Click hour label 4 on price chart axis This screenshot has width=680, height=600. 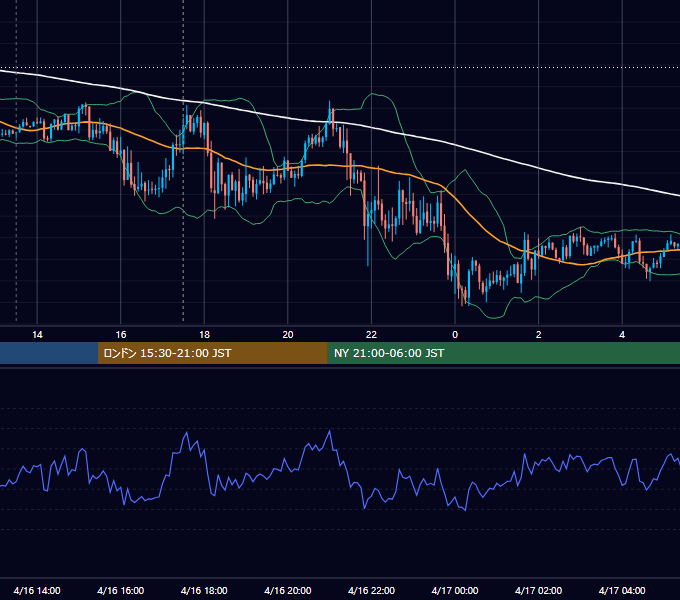coord(622,335)
